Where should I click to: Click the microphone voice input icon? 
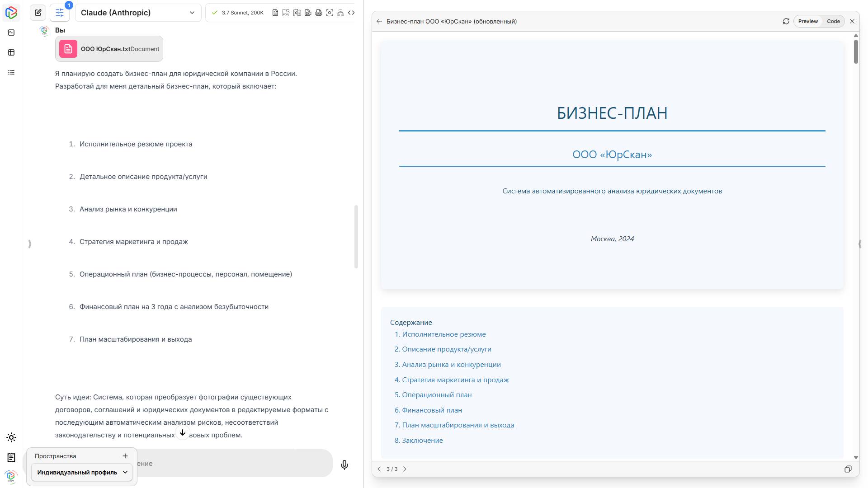pos(344,465)
